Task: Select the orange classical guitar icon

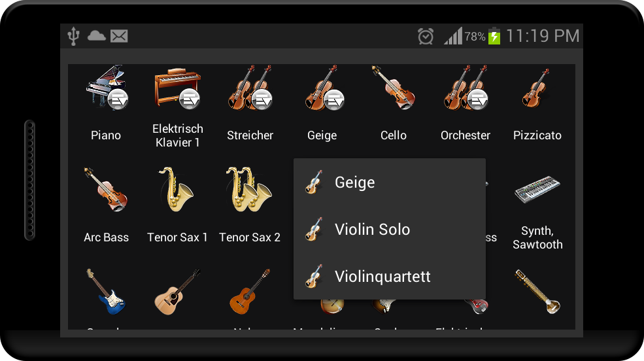Action: click(249, 292)
